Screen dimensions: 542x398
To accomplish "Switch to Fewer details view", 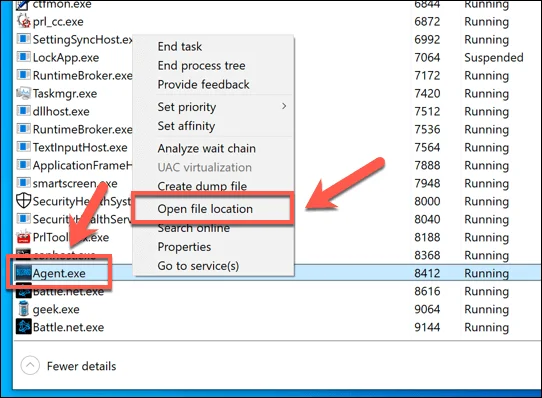I will tap(69, 366).
